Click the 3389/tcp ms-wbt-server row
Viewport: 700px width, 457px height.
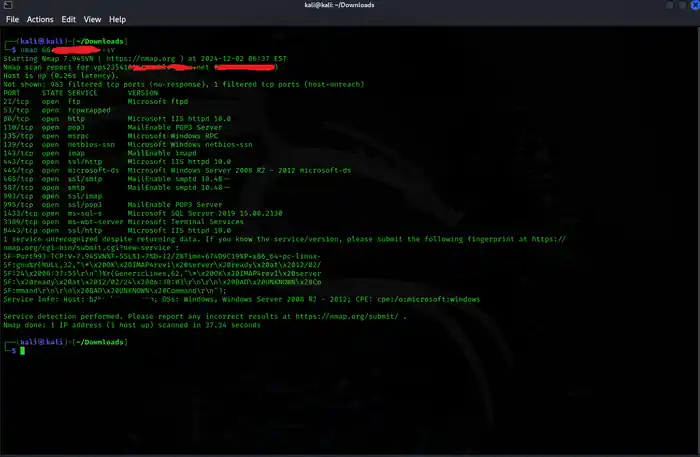click(124, 222)
